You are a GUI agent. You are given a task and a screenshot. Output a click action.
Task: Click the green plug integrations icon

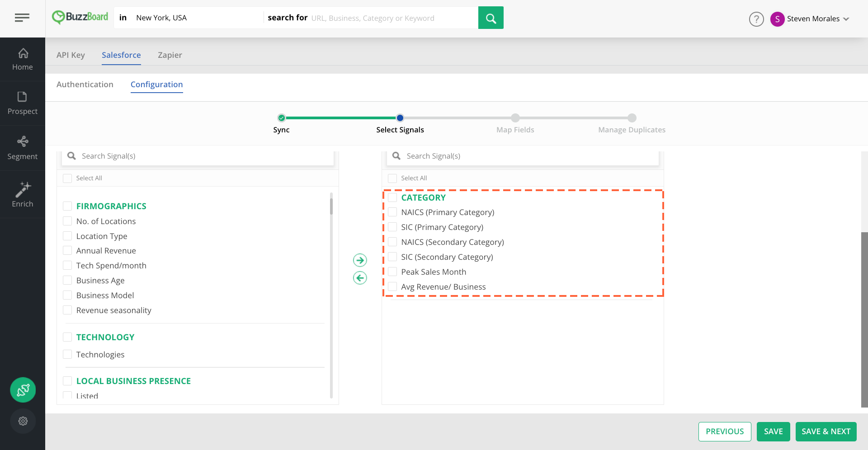tap(23, 390)
